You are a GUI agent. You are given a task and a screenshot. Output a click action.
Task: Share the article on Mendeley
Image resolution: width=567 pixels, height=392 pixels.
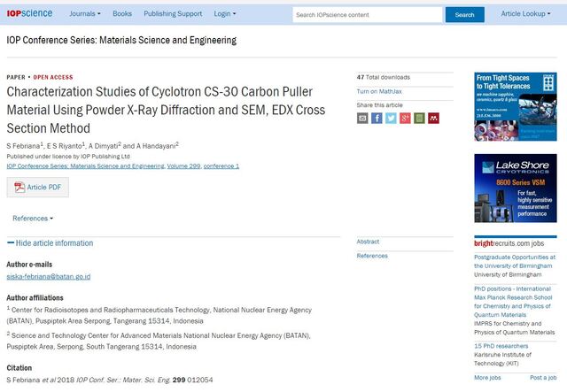click(x=433, y=118)
